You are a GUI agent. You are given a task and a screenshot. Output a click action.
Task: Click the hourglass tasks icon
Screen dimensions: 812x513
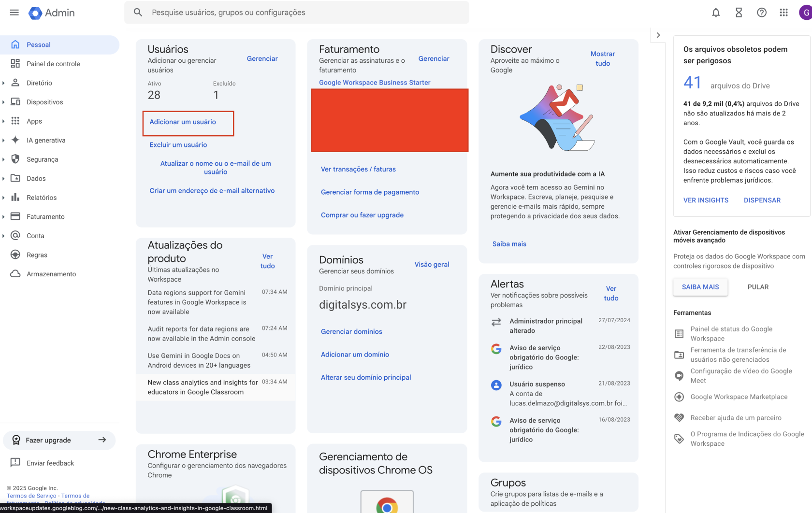point(739,13)
